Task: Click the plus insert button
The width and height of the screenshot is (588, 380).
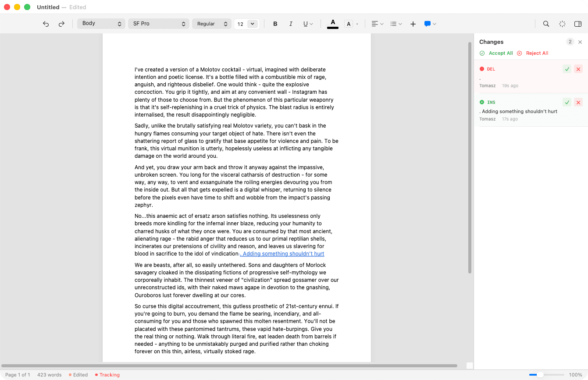Action: (x=413, y=24)
